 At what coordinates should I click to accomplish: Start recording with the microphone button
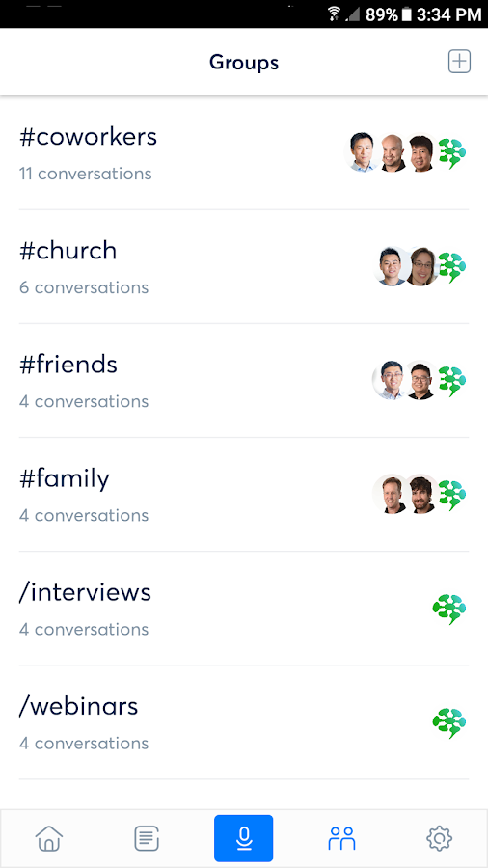coord(243,838)
